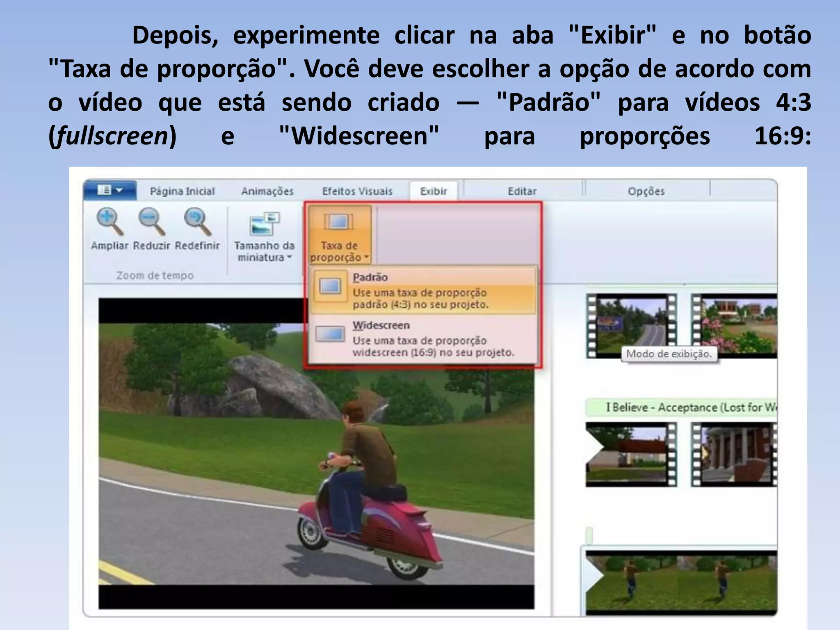
Task: Click the Zoom de tempo group label
Action: click(155, 275)
